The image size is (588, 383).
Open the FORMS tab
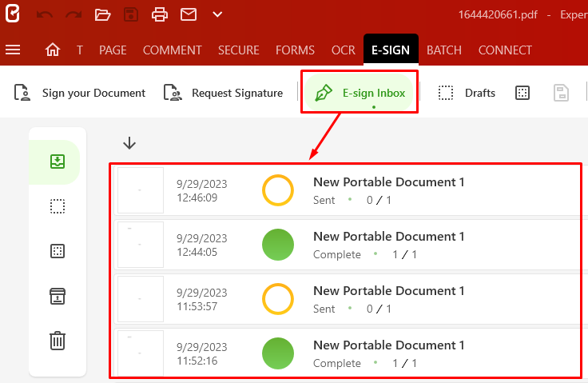pos(295,50)
